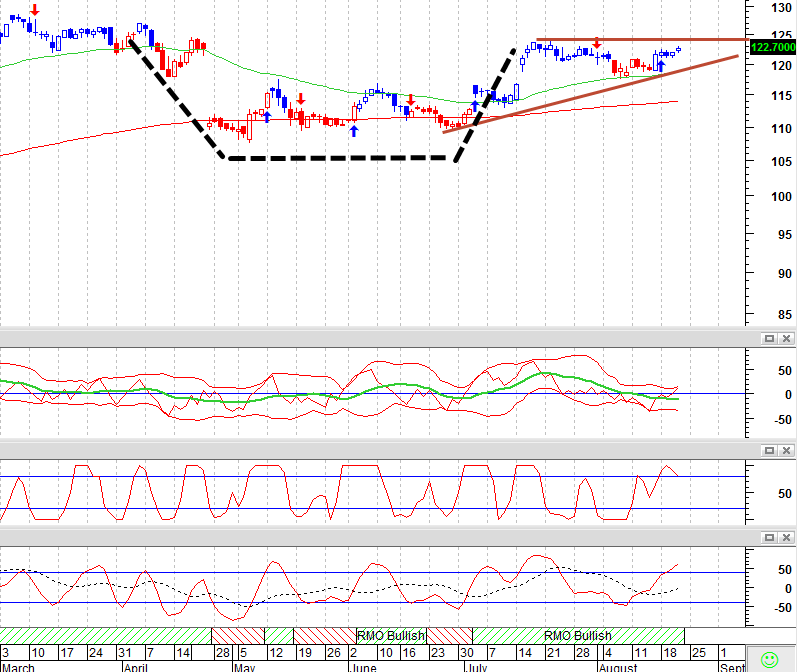Select the black dashed horizontal base line
The height and width of the screenshot is (672, 798).
(x=337, y=158)
